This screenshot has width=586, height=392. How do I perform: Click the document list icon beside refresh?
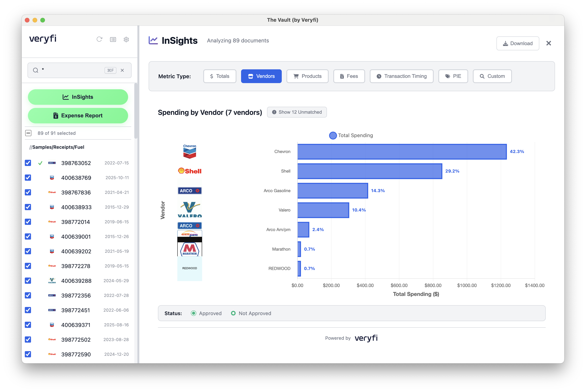pyautogui.click(x=113, y=39)
